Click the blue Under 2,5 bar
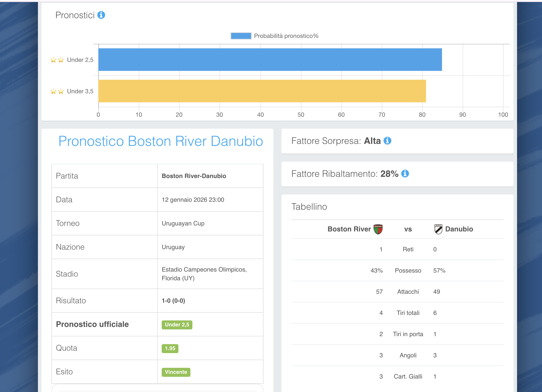This screenshot has height=392, width=542. click(x=270, y=60)
